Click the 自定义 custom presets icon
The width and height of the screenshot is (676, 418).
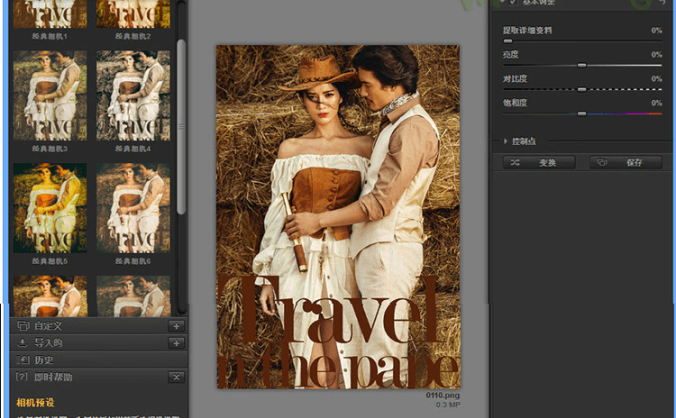point(22,326)
